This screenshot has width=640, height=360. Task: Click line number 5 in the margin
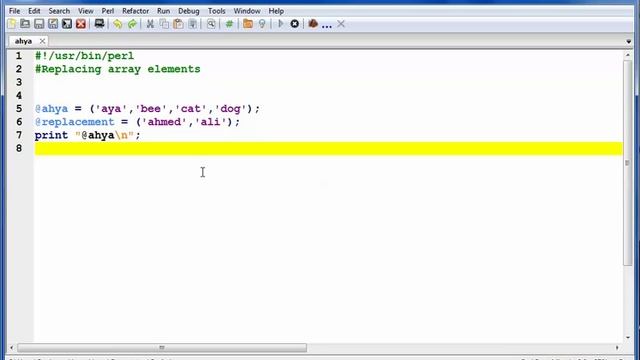19,109
